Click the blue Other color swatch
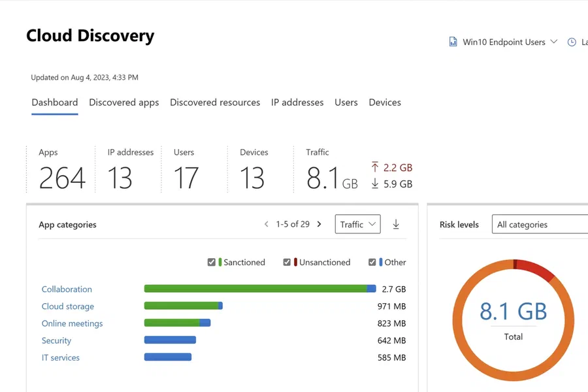The image size is (588, 392). pos(381,262)
